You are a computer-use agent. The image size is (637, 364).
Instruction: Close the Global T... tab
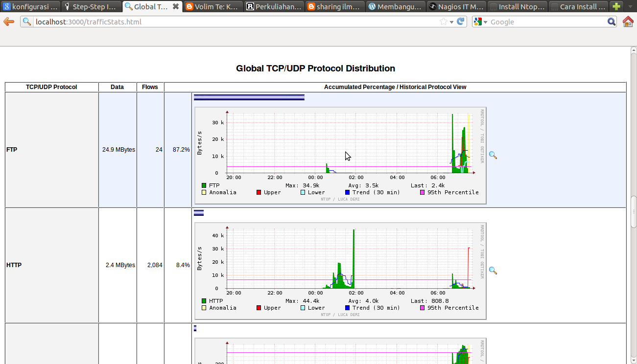[176, 6]
